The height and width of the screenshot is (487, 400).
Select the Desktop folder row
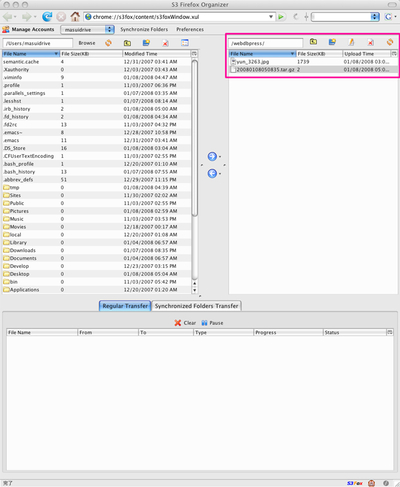[x=97, y=274]
